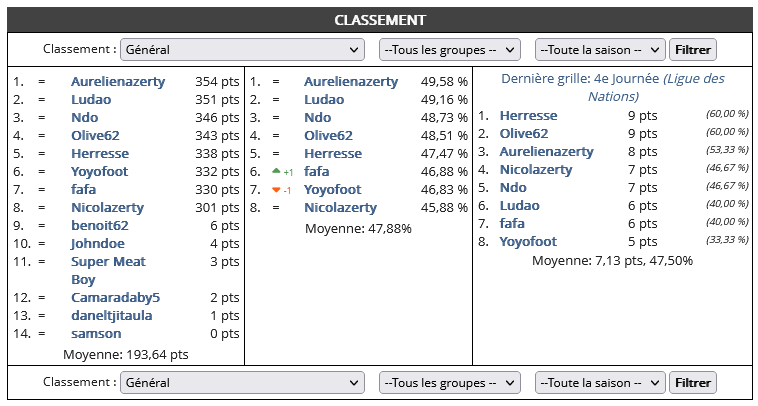Viewport: 758px width, 406px height.
Task: Click daneltjitaula in the general ranking
Action: 112,316
